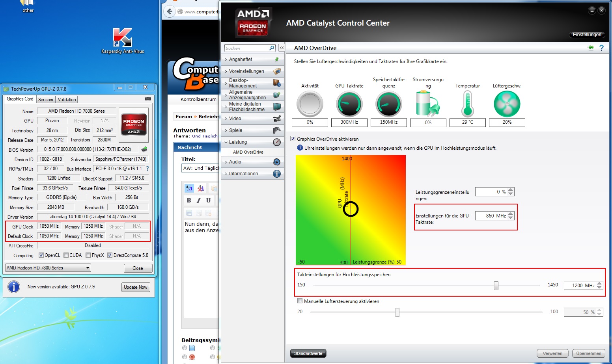612x364 pixels.
Task: Click the Kaspersky Anti-Virus desktop shortcut
Action: click(122, 41)
